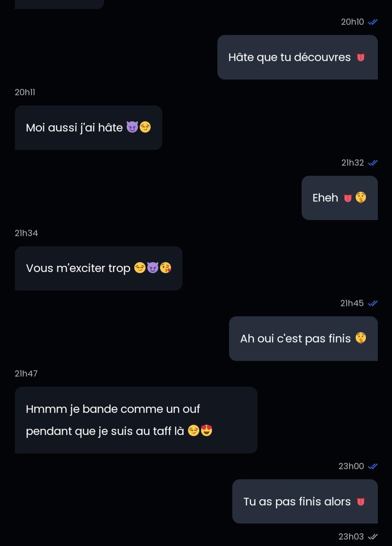Click the blue read receipt beside 20h10
The width and height of the screenshot is (392, 546).
[x=373, y=22]
